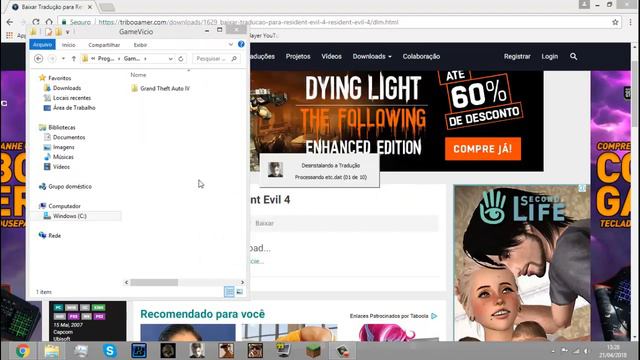This screenshot has width=640, height=360.
Task: Bookmark page with star icon
Action: [x=615, y=22]
